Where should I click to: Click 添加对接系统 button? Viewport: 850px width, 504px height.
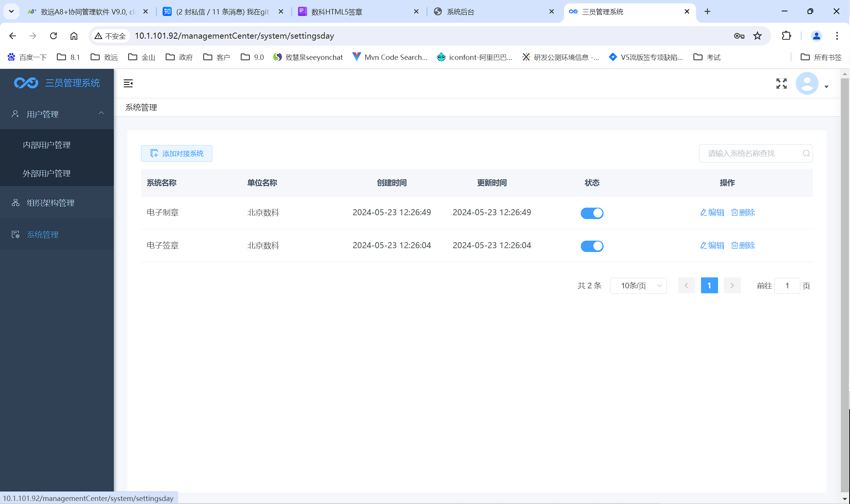[x=177, y=153]
